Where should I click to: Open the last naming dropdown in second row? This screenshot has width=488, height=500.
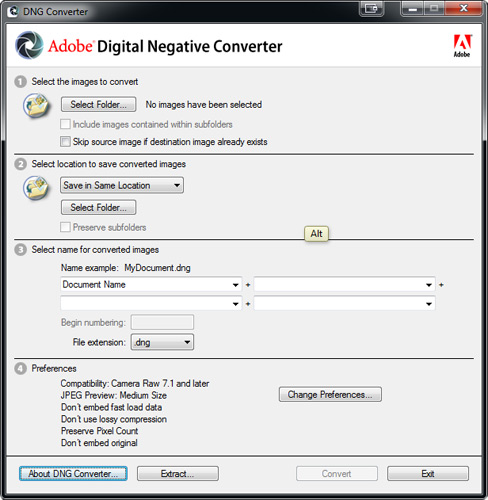coord(344,303)
